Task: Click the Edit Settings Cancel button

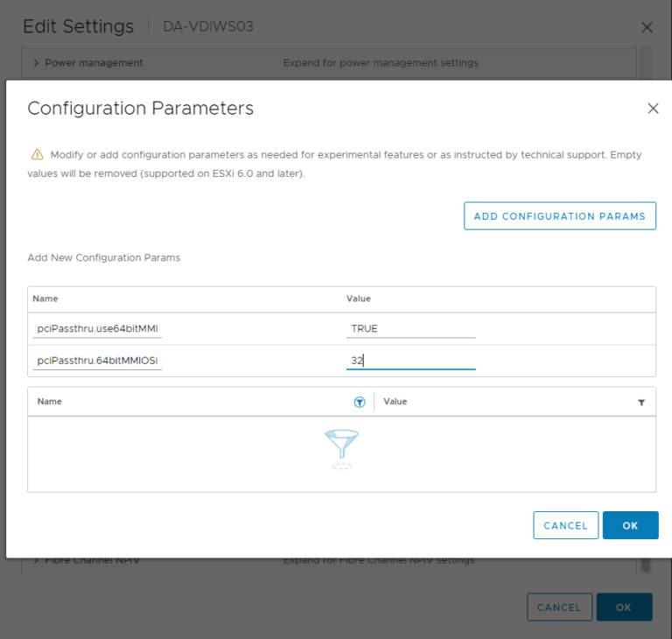Action: pos(559,607)
